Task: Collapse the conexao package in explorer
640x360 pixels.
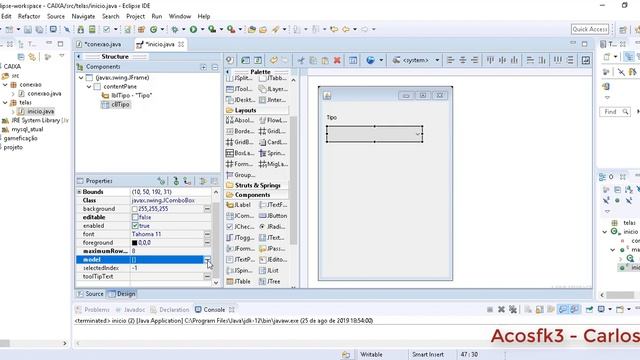Action: point(5,85)
